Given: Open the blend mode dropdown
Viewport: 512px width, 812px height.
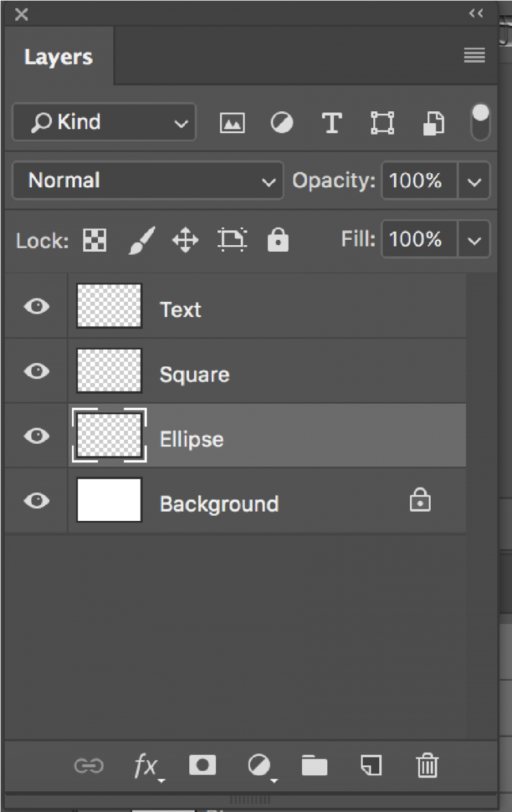Looking at the screenshot, I should point(147,181).
